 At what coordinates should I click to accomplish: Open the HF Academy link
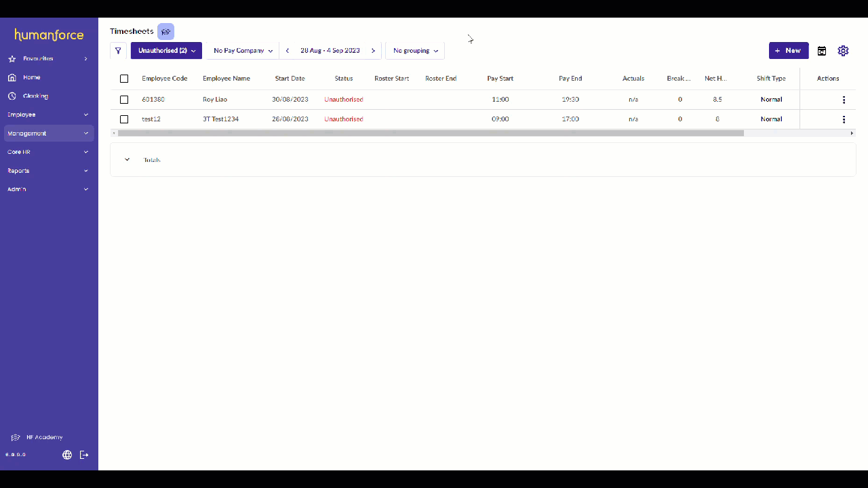pyautogui.click(x=44, y=437)
